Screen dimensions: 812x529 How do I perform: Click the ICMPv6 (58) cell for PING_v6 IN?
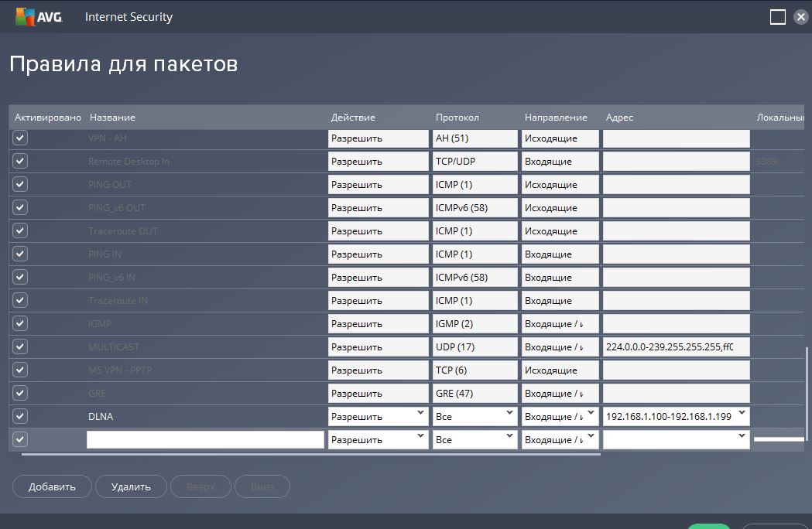pyautogui.click(x=475, y=277)
